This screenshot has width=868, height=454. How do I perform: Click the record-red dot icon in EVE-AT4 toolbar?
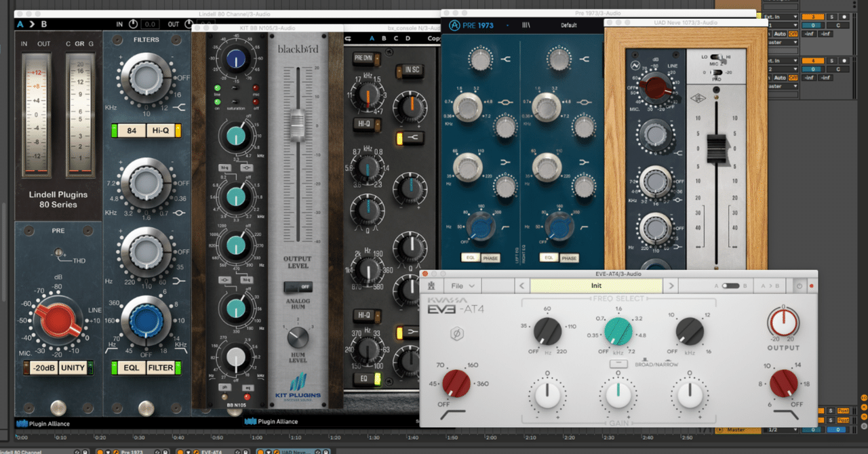pyautogui.click(x=811, y=286)
